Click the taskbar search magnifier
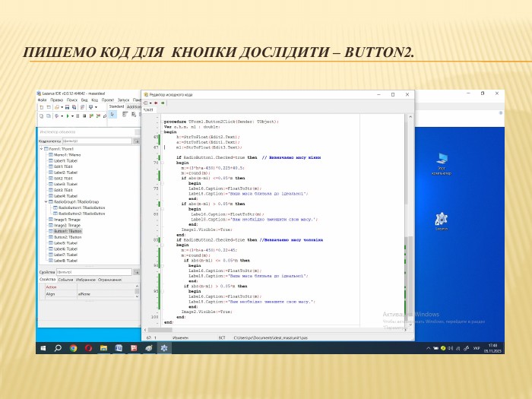Viewport: 532px width, 399px height. [x=58, y=348]
